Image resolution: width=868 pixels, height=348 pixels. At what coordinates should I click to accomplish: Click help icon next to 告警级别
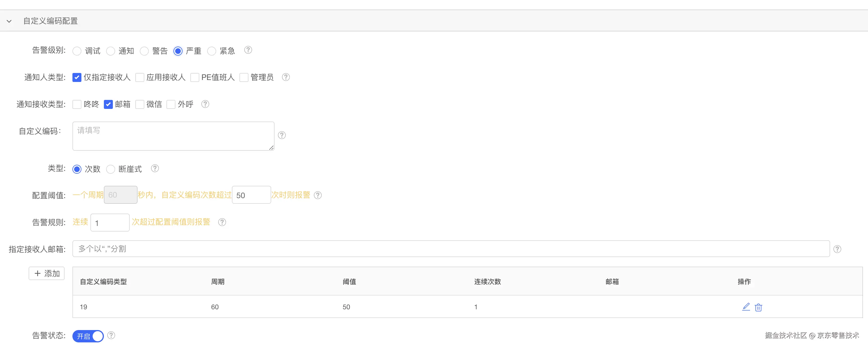coord(248,50)
